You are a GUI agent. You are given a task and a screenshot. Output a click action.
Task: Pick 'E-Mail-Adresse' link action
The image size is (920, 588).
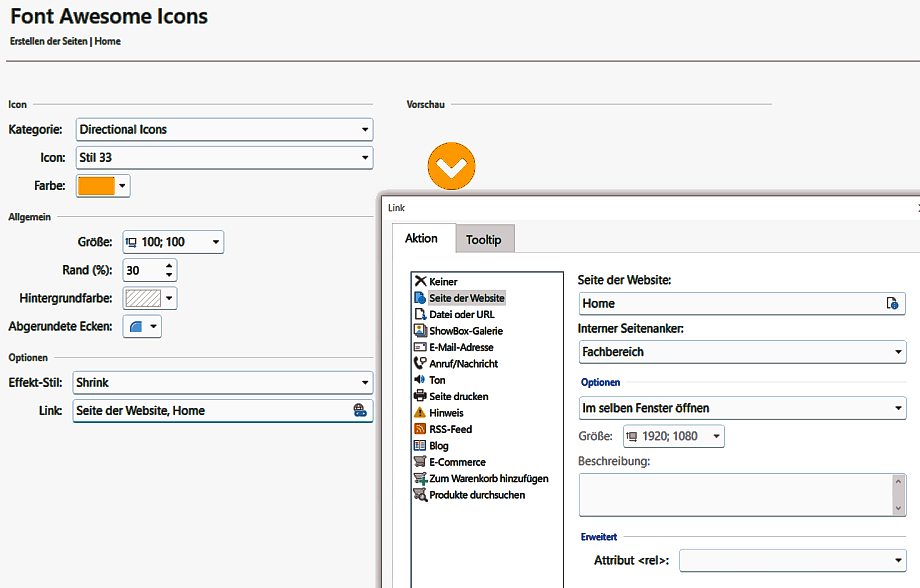click(x=463, y=347)
